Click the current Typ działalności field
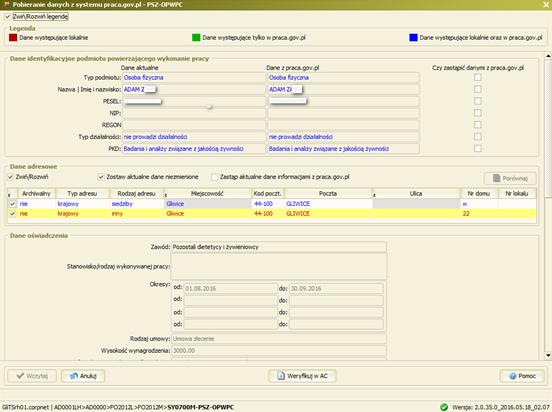The image size is (552, 412). [x=194, y=137]
